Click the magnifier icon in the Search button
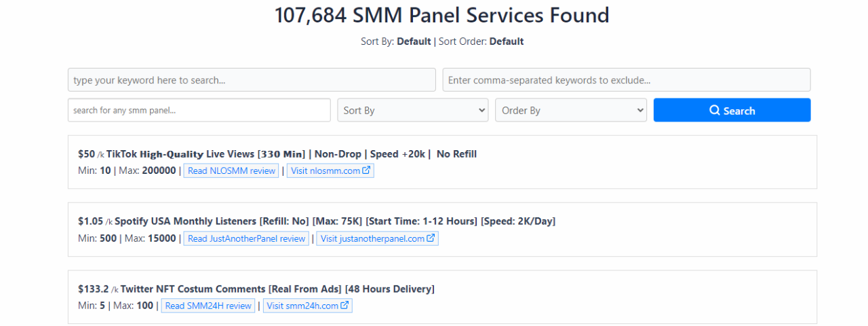This screenshot has height=326, width=868. (x=715, y=110)
